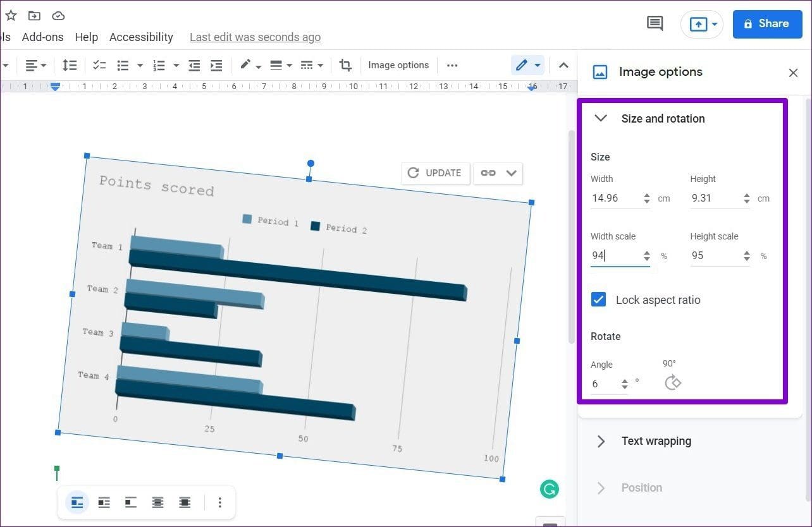This screenshot has height=527, width=812.
Task: Click the Grammarly icon beside the document
Action: click(x=550, y=488)
